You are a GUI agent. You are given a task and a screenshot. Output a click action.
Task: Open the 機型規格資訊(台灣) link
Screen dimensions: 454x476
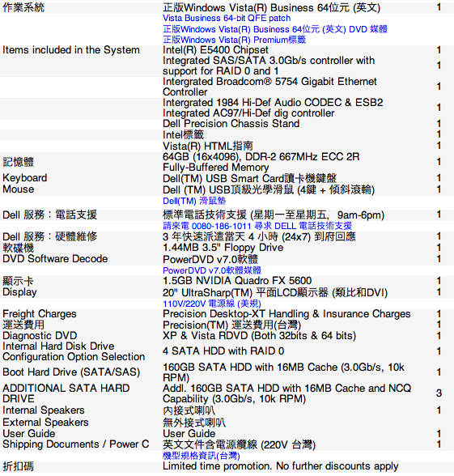coord(202,456)
